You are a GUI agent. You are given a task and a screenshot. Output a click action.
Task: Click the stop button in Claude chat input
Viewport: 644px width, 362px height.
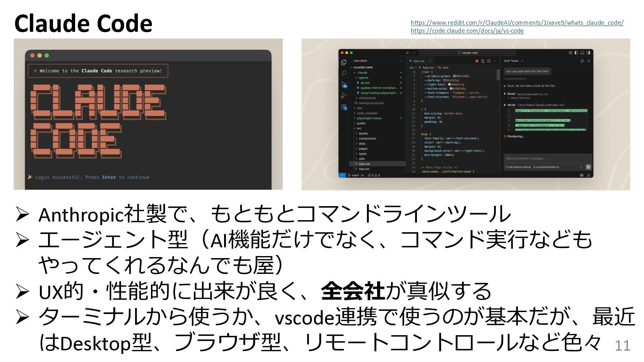[x=588, y=167]
